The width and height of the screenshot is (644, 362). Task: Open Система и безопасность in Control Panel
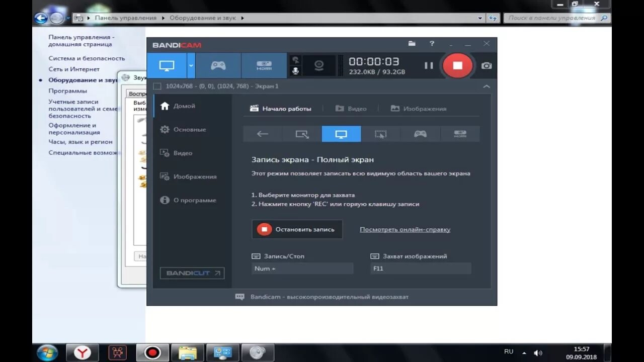(87, 58)
